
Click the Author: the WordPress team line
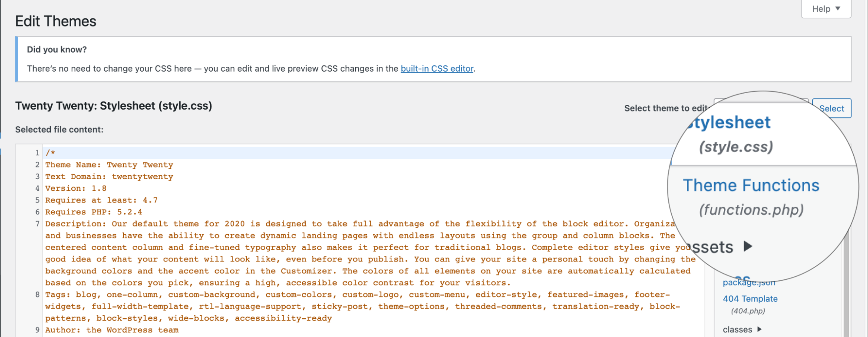pos(112,330)
